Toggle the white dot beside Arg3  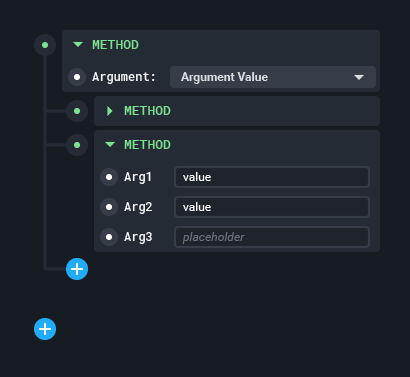pos(109,237)
